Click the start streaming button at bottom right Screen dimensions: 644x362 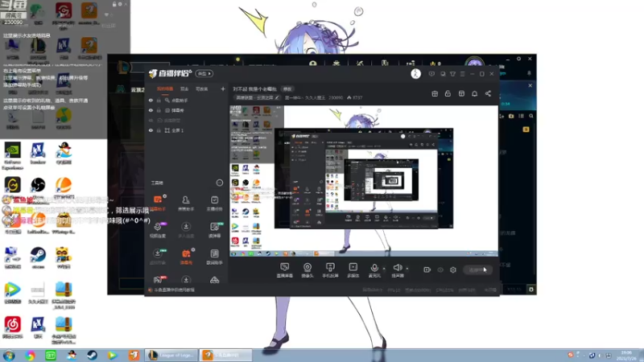(x=477, y=269)
